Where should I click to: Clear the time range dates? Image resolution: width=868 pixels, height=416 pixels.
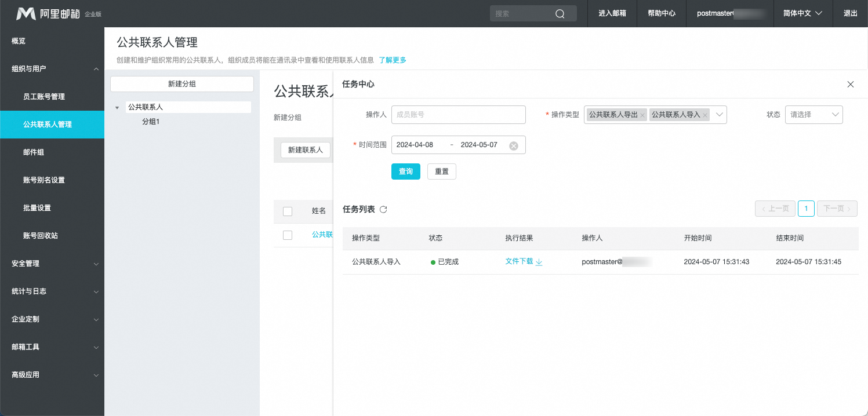(x=513, y=145)
